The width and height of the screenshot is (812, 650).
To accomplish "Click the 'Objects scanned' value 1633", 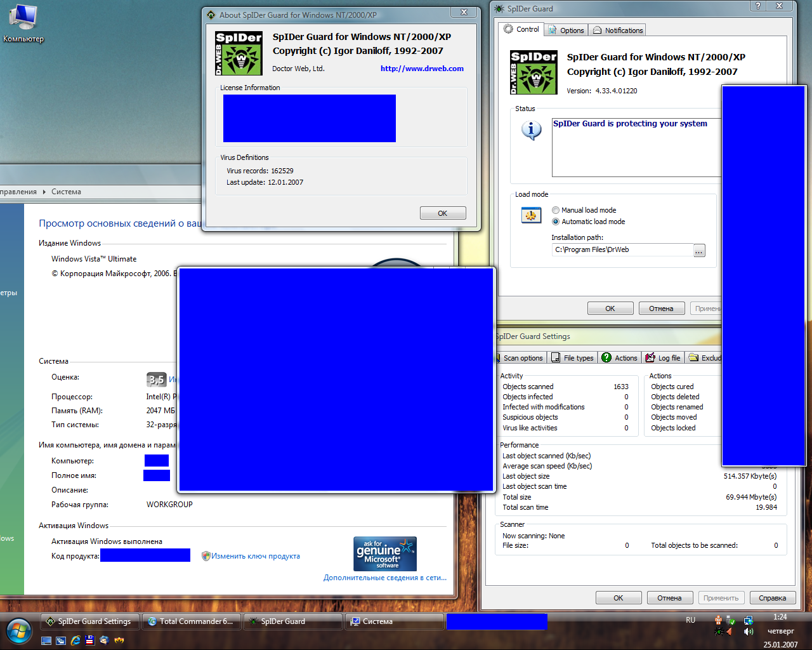I will tap(621, 387).
